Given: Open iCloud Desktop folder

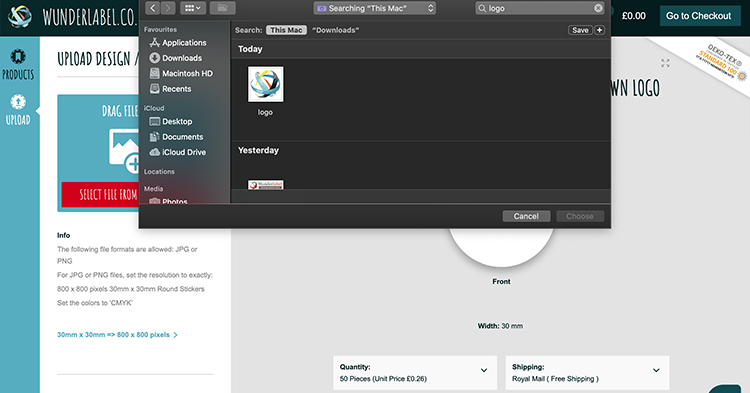Looking at the screenshot, I should tap(171, 121).
